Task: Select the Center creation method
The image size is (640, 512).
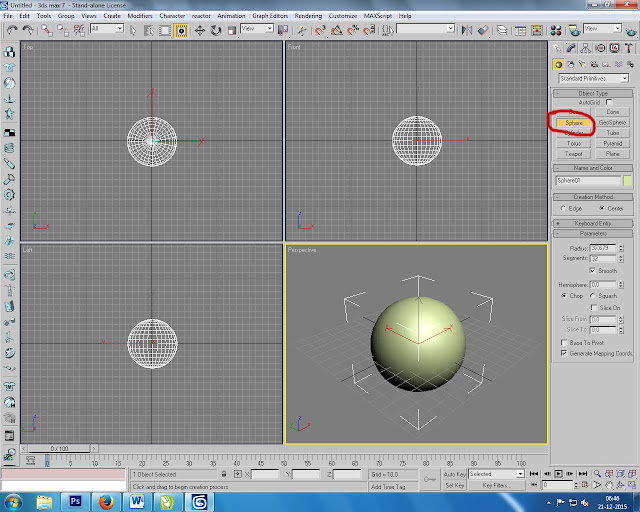Action: click(x=602, y=208)
